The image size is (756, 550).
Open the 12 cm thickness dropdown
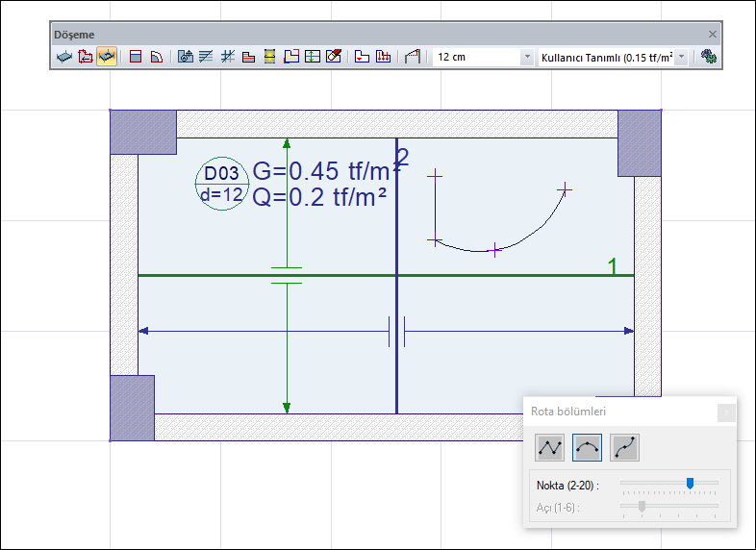526,58
